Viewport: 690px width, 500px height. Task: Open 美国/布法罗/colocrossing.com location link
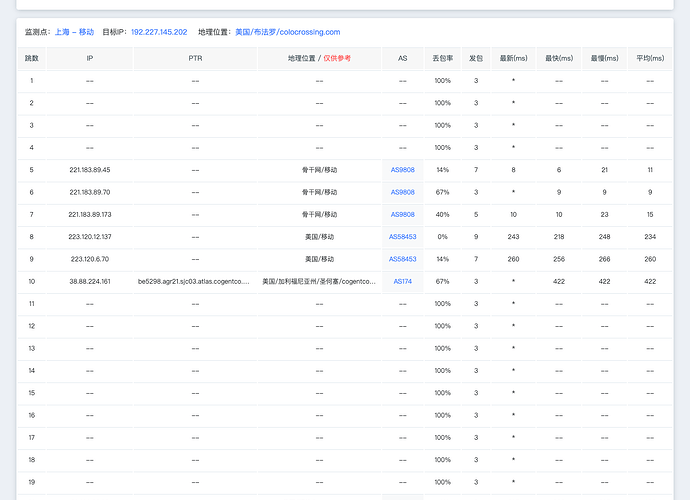coord(288,32)
